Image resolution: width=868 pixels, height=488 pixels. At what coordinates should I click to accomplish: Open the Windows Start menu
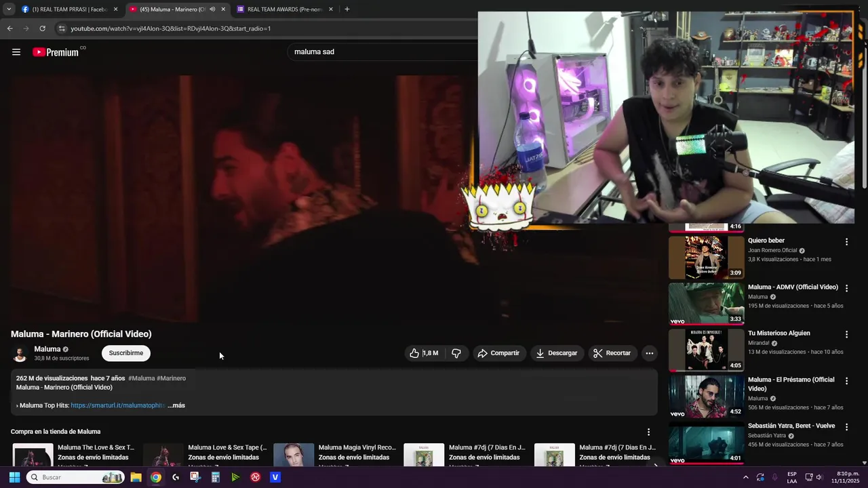[x=14, y=477]
